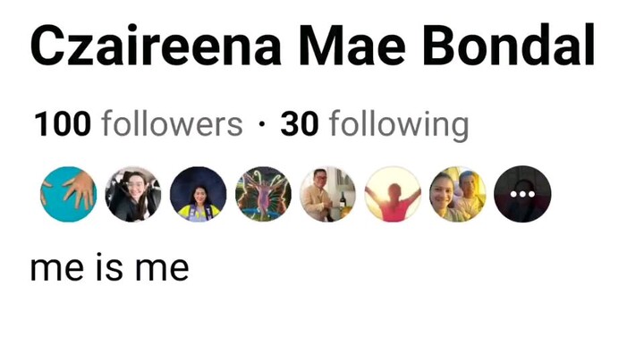
Task: Open the teal hands follower avatar
Action: click(69, 194)
